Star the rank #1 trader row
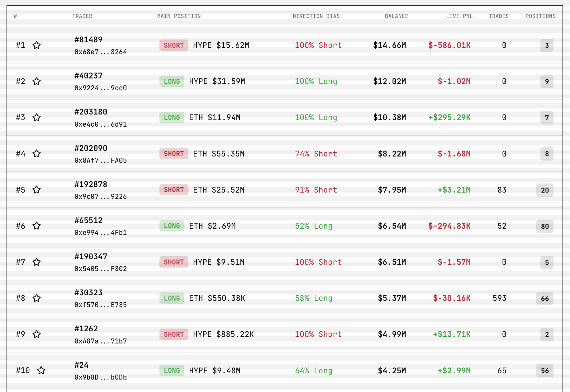 37,45
